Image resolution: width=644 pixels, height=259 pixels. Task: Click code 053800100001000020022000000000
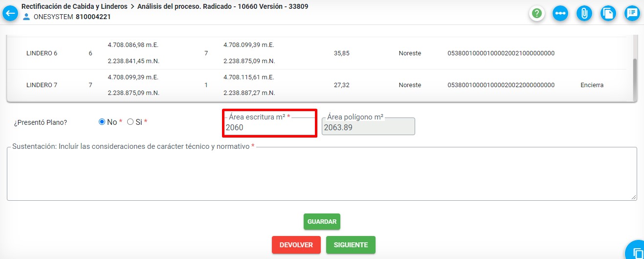point(501,85)
